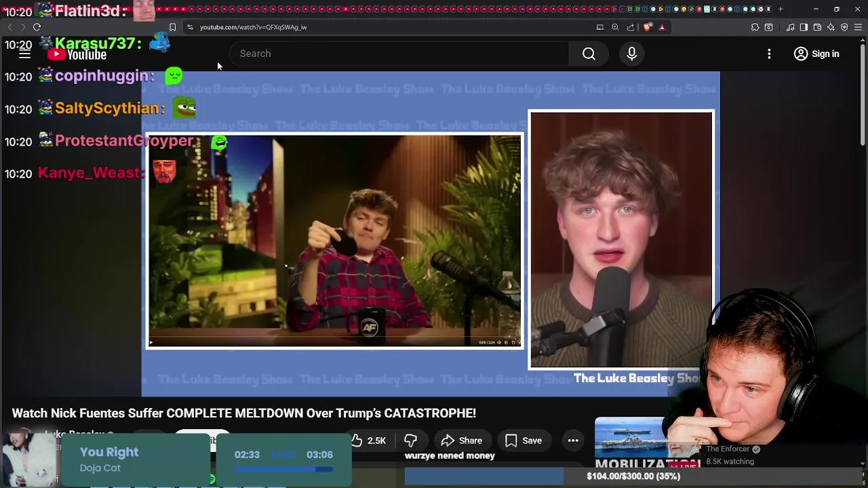
Task: Focus the YouTube search field
Action: coord(399,54)
